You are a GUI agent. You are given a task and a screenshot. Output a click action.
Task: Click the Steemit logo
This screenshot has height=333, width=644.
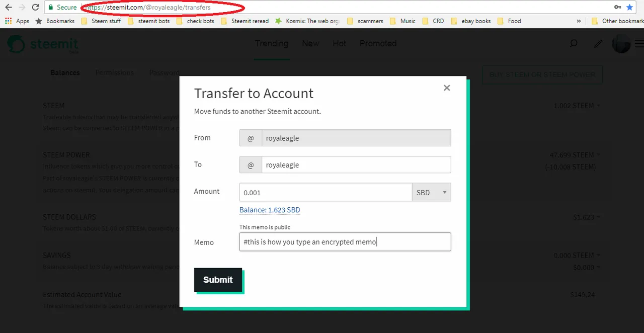click(x=42, y=44)
